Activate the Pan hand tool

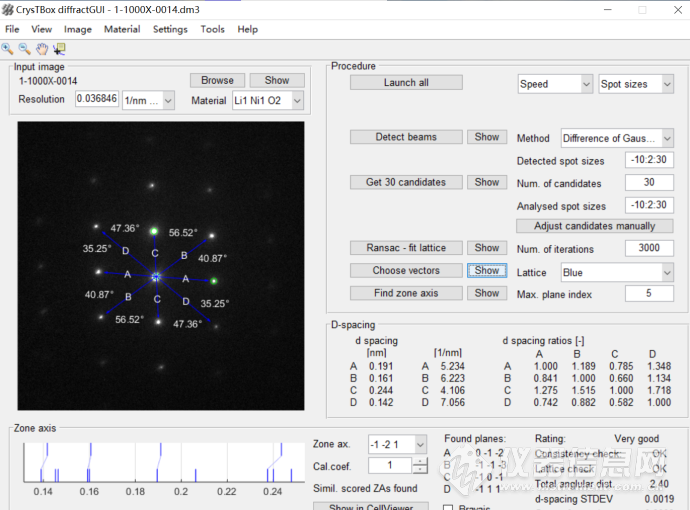point(42,47)
